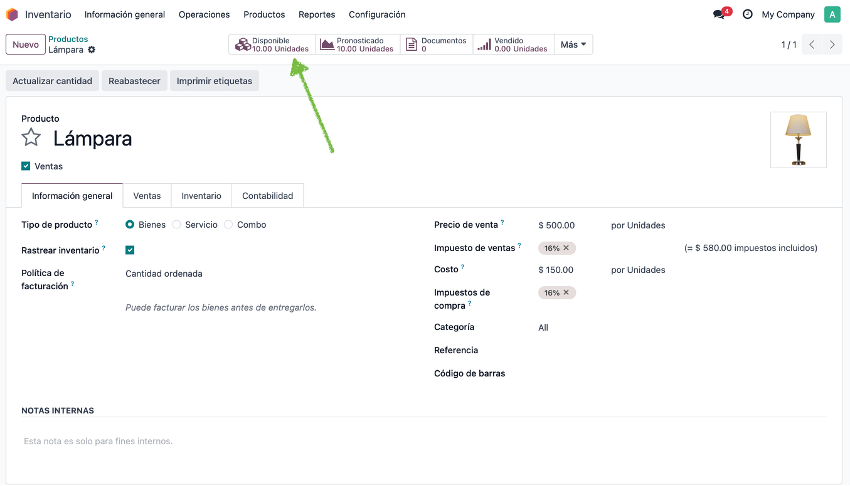Open the user avatar menu
This screenshot has width=850, height=486.
pos(832,15)
